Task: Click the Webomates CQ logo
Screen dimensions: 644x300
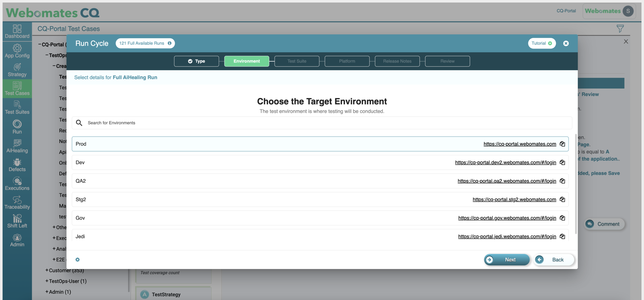Action: pyautogui.click(x=52, y=13)
